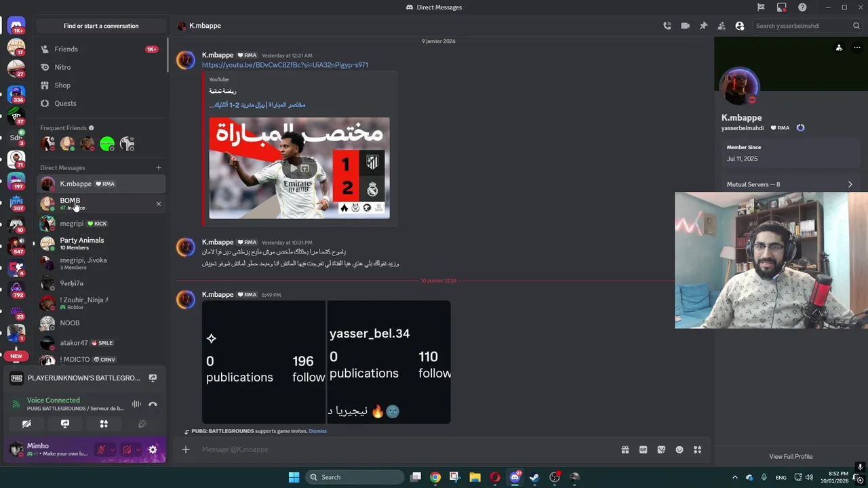Open output device options arrow beside headphones

point(138,449)
